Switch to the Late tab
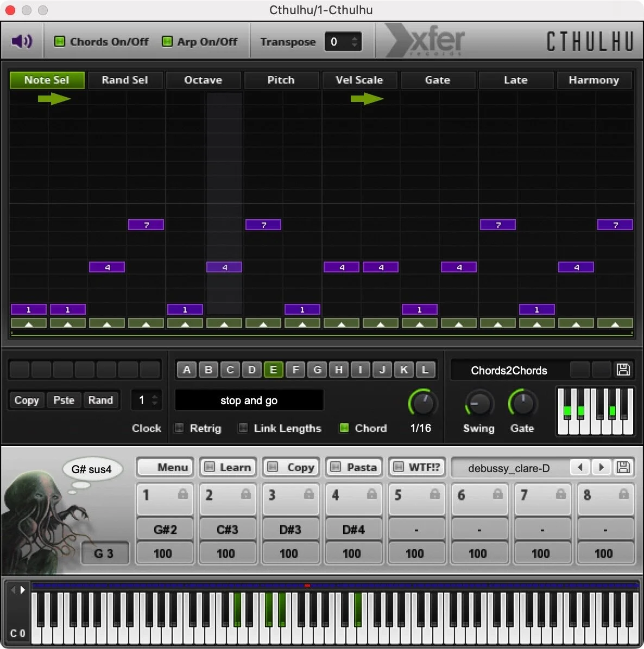 click(x=516, y=80)
